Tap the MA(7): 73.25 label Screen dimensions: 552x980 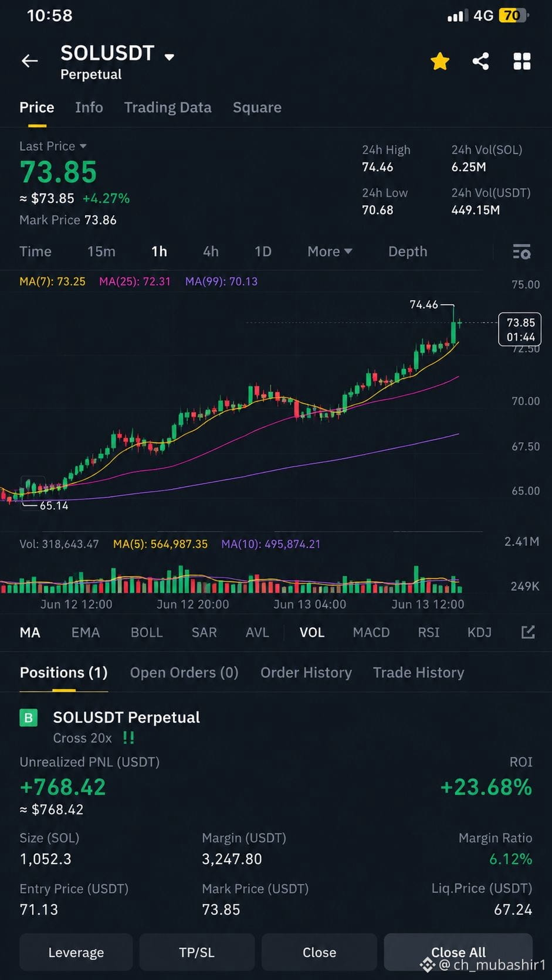[52, 281]
